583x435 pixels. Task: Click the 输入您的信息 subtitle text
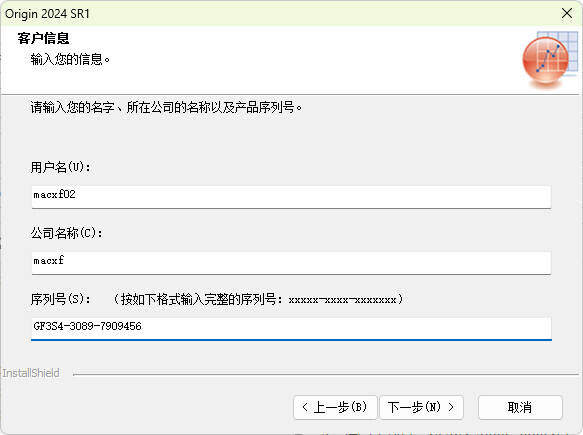(x=70, y=59)
